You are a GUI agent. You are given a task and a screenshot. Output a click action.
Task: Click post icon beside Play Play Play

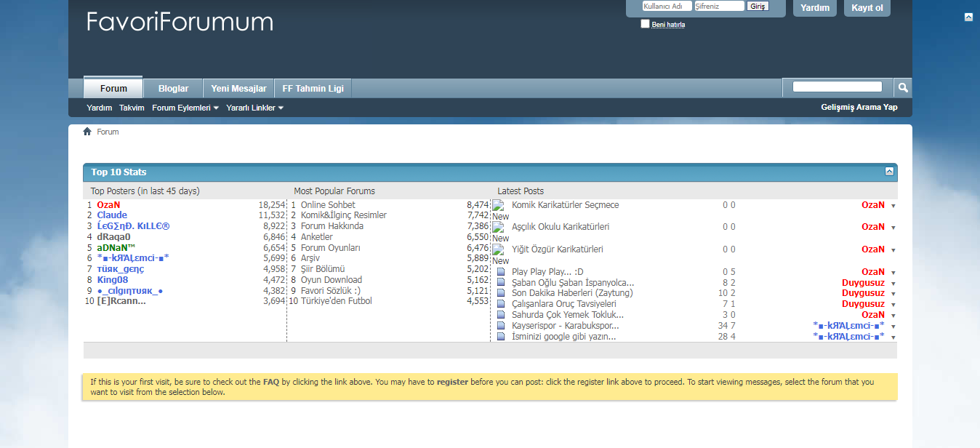click(500, 272)
